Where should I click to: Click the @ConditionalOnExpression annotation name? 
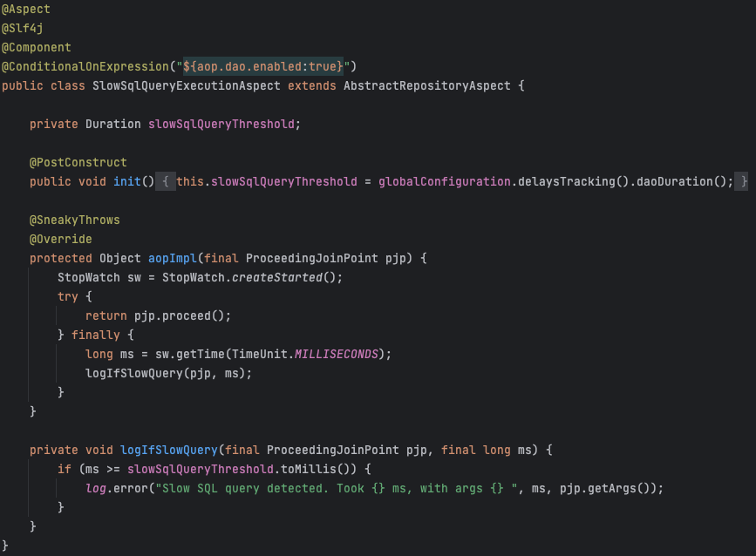pyautogui.click(x=85, y=66)
